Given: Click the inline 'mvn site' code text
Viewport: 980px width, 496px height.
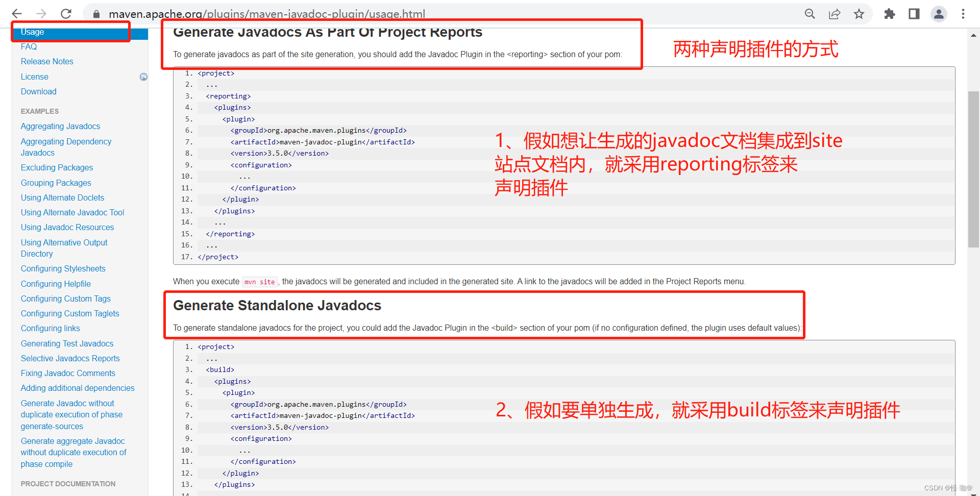Looking at the screenshot, I should click(259, 282).
